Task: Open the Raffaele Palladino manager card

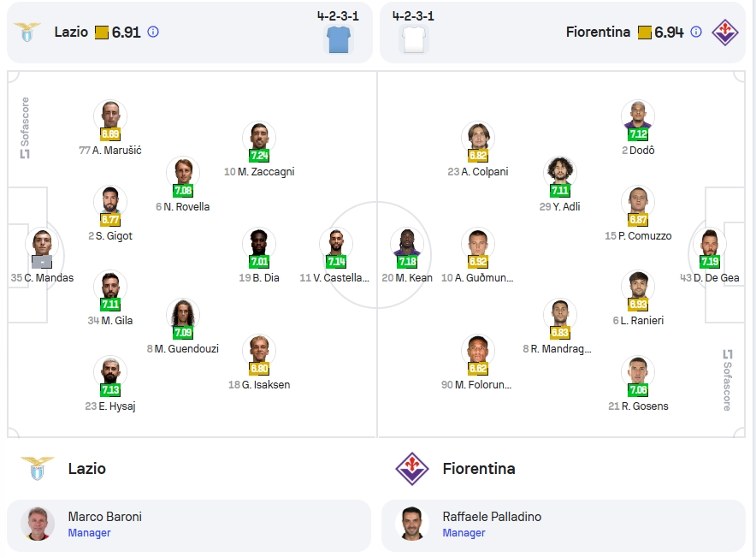Action: [x=563, y=525]
